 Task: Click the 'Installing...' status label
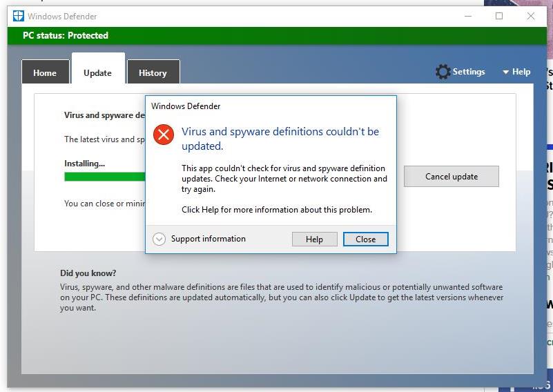[85, 163]
